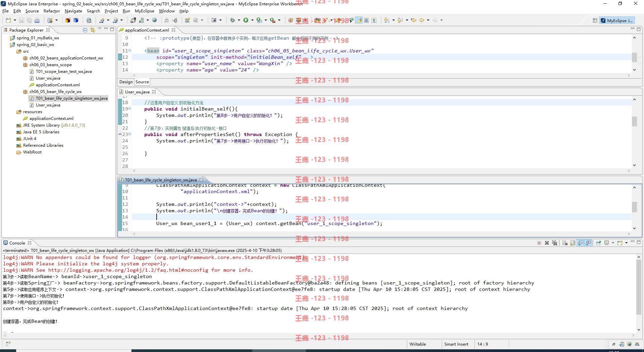Click the Open Web Browser globe icon
Viewport: 644px width, 352px height.
click(154, 20)
